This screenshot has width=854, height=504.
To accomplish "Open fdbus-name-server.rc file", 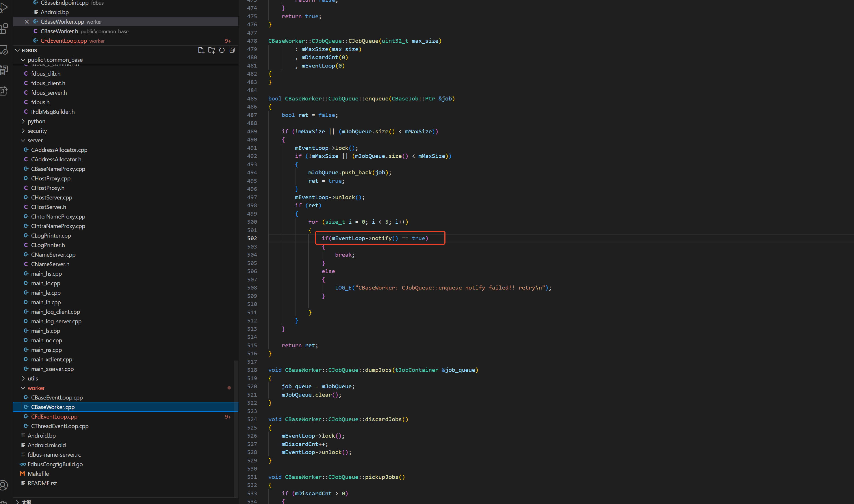I will (x=125, y=454).
